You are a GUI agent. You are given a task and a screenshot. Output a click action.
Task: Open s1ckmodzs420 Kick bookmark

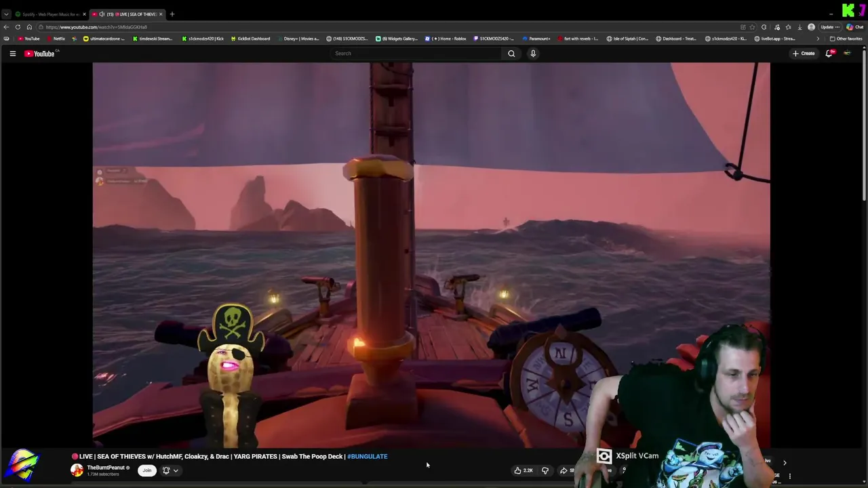203,39
